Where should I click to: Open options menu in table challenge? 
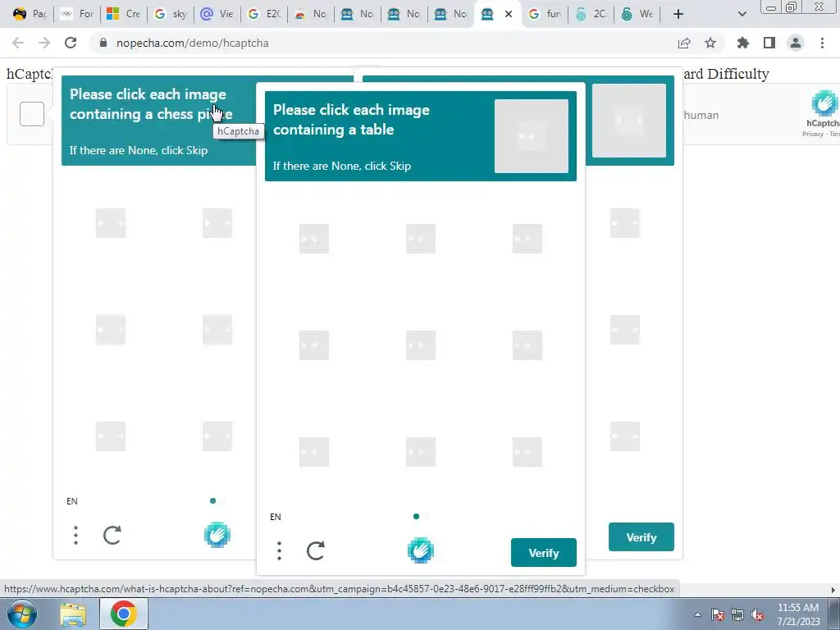[x=279, y=550]
